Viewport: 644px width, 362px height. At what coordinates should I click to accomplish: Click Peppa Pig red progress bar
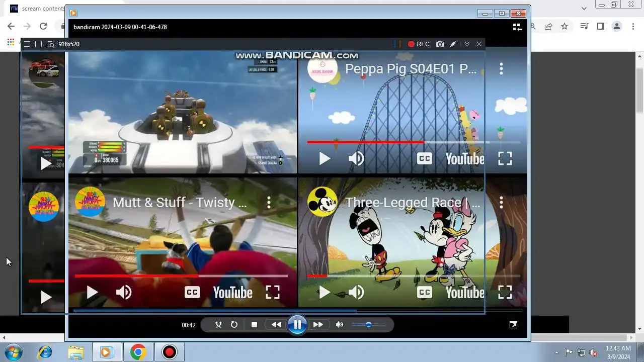click(x=366, y=142)
